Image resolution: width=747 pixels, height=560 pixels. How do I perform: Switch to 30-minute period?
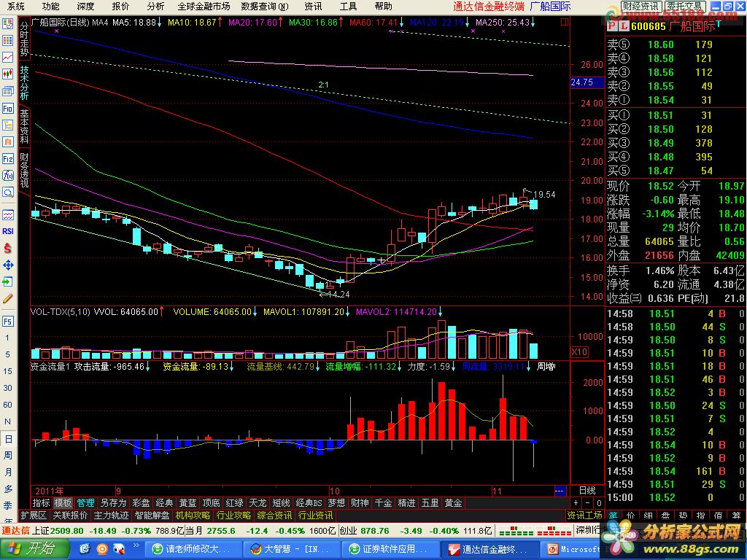pyautogui.click(x=7, y=388)
